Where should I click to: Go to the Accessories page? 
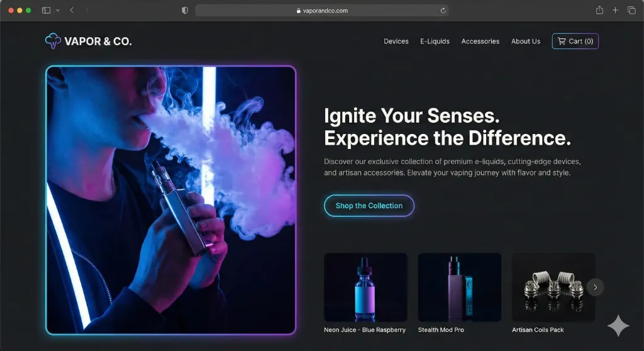480,42
